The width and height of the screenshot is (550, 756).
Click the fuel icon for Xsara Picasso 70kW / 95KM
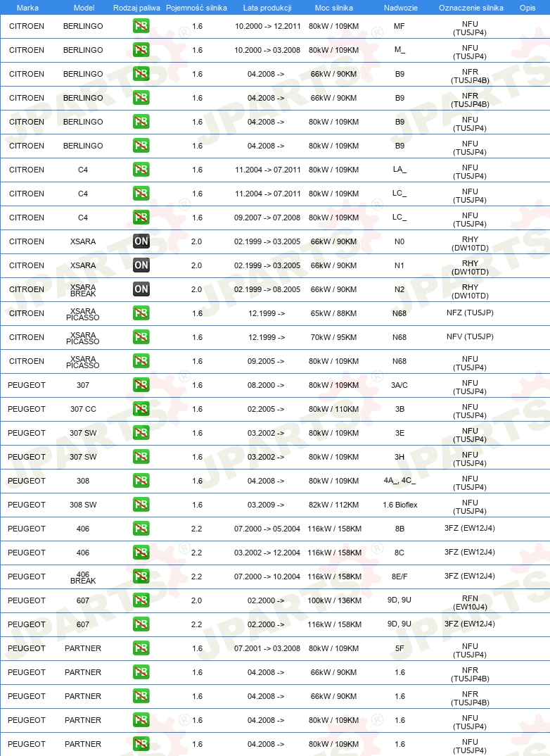click(141, 337)
